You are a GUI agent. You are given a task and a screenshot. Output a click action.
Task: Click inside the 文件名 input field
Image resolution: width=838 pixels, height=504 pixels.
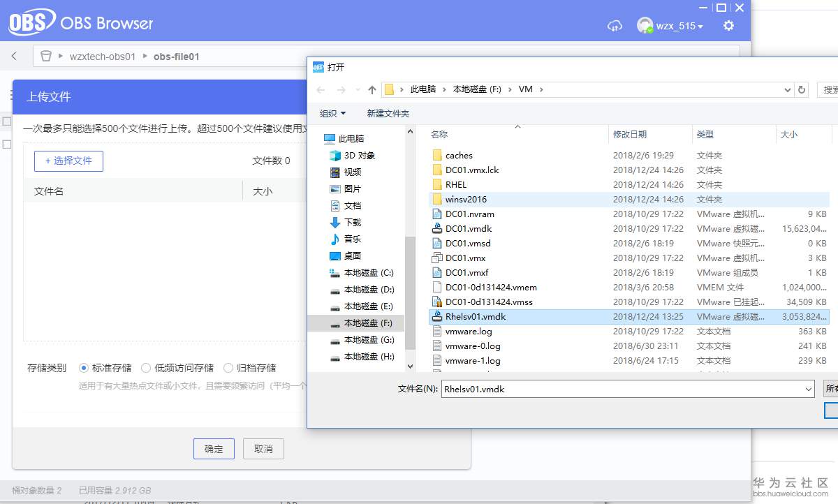coord(594,389)
